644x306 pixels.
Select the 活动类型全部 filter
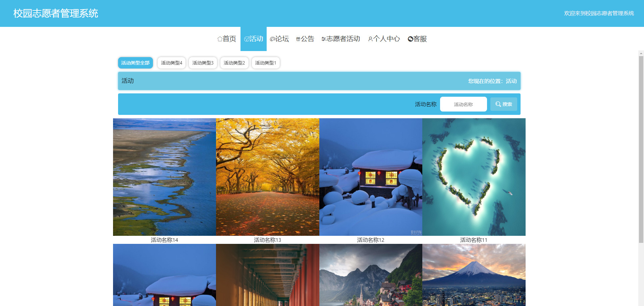136,63
